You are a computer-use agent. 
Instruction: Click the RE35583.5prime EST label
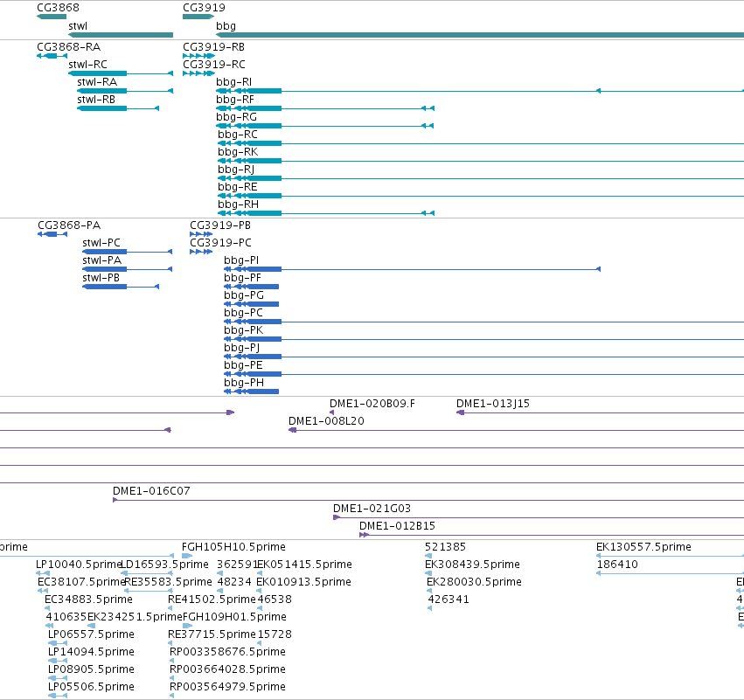[169, 582]
